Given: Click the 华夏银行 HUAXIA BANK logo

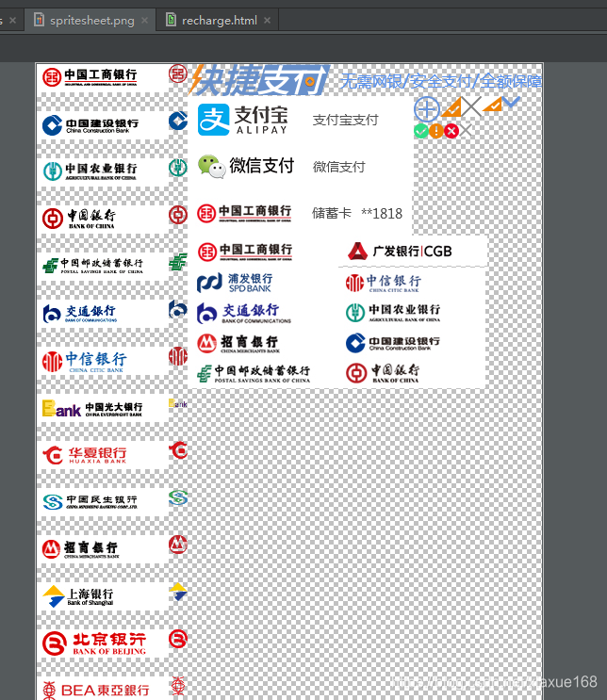Looking at the screenshot, I should pyautogui.click(x=85, y=455).
